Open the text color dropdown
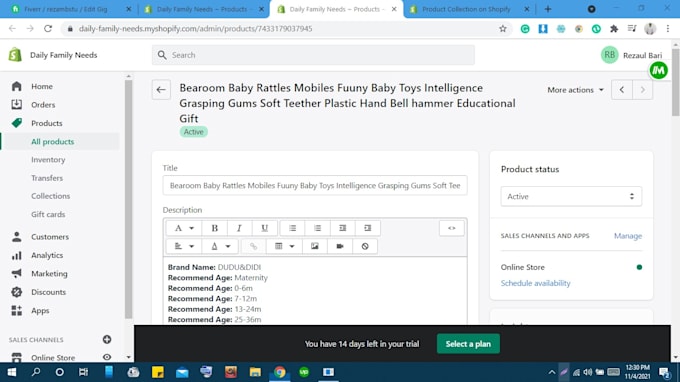 click(220, 246)
